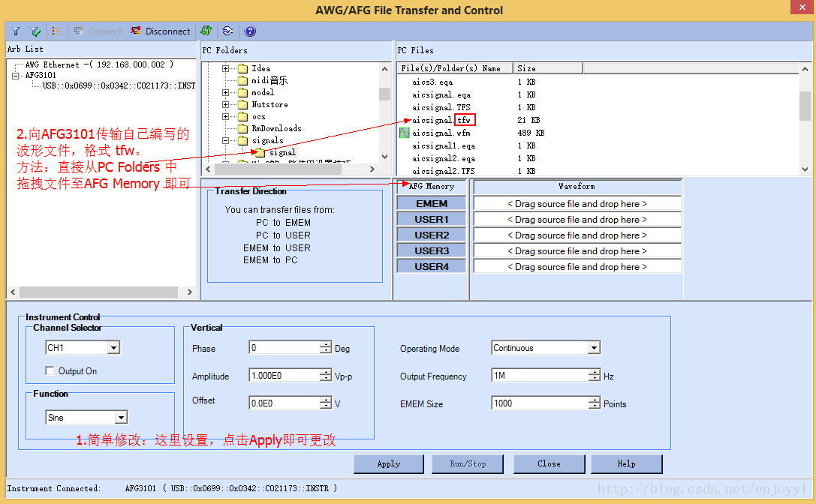Click the USER1 memory button

click(x=432, y=220)
